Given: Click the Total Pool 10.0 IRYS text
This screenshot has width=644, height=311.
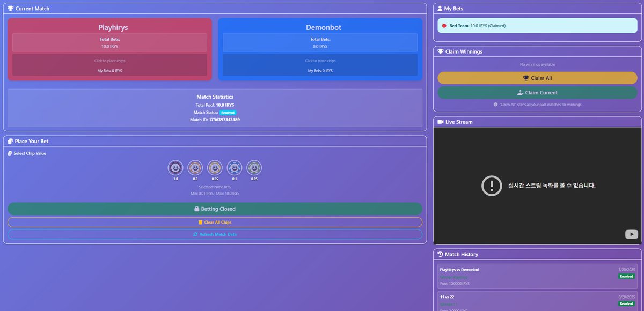Looking at the screenshot, I should 215,105.
